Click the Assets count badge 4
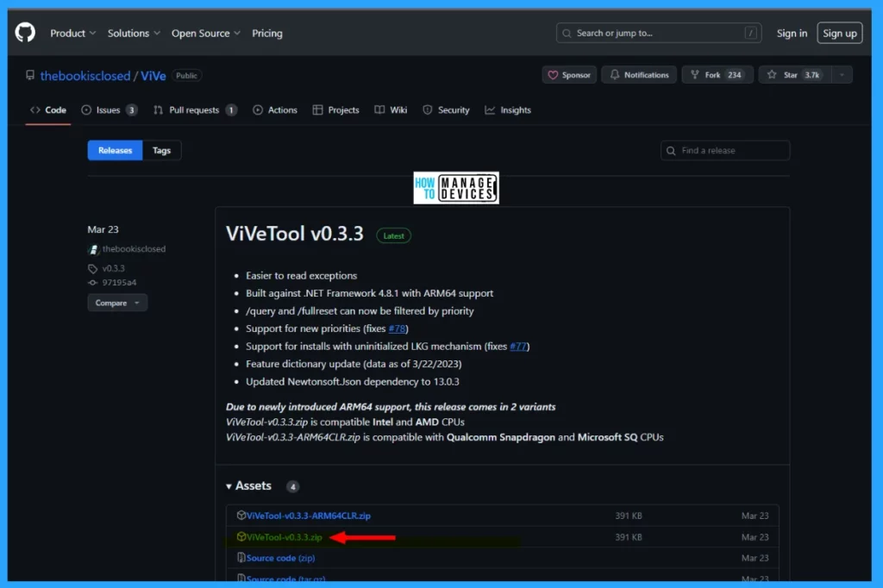883x588 pixels. [292, 486]
